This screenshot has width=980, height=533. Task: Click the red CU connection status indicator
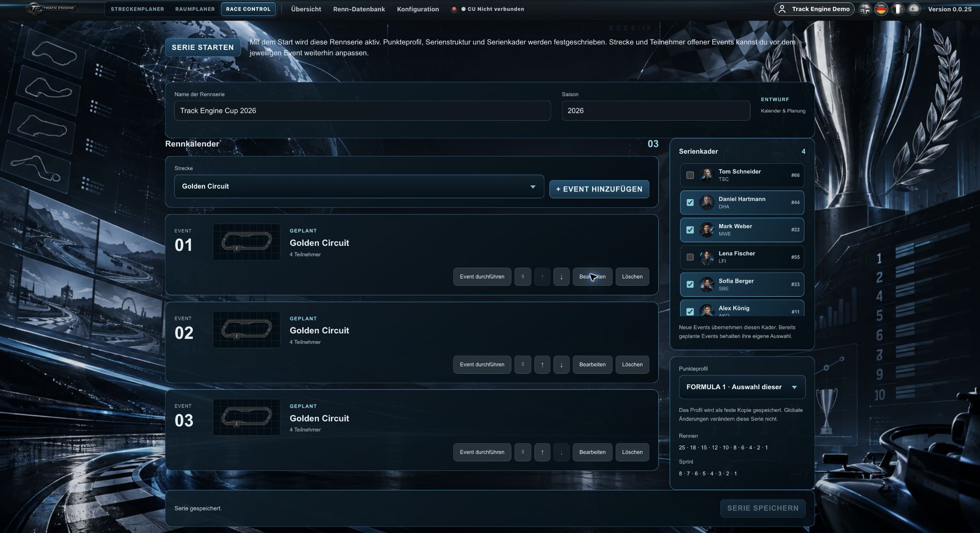[454, 9]
